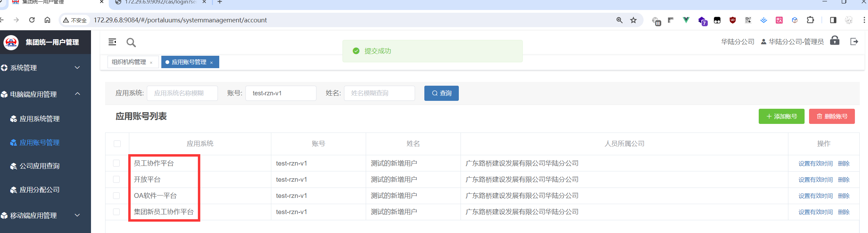Open 应用账号管理 in the sidebar

(x=46, y=142)
